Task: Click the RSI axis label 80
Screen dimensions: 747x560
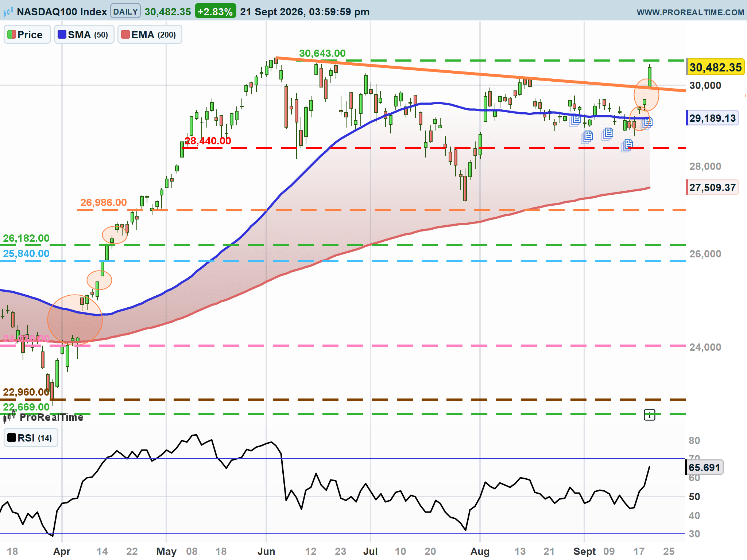Action: tap(694, 441)
